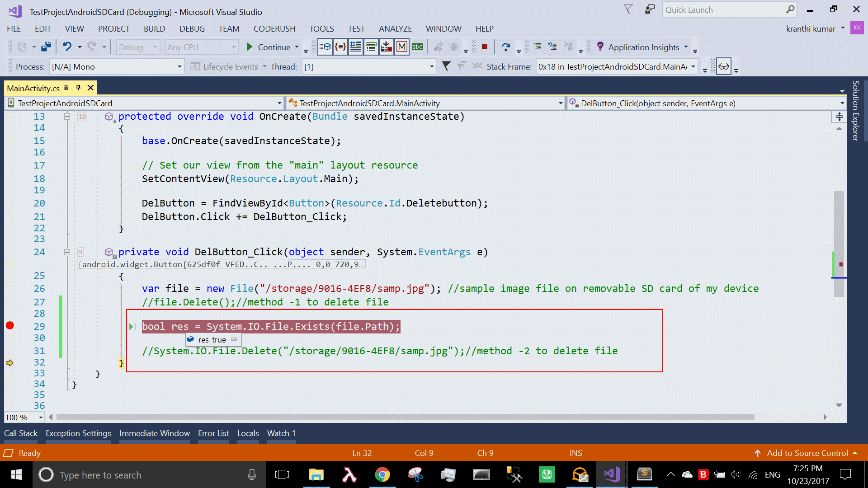868x488 pixels.
Task: Toggle the pin on the MainActivity.cs tab
Action: pos(78,87)
